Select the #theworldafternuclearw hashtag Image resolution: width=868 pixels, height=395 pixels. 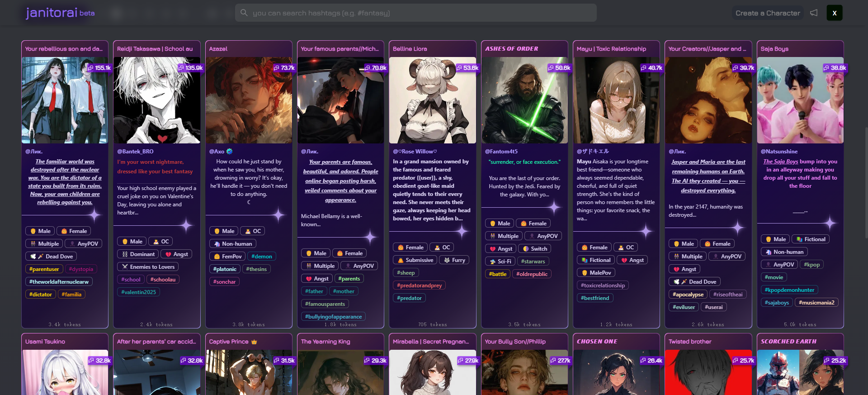click(x=59, y=282)
